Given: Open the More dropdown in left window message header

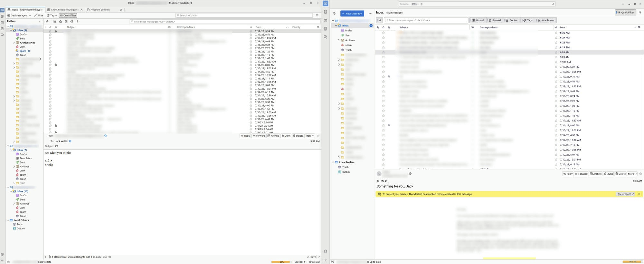Looking at the screenshot, I should (310, 136).
